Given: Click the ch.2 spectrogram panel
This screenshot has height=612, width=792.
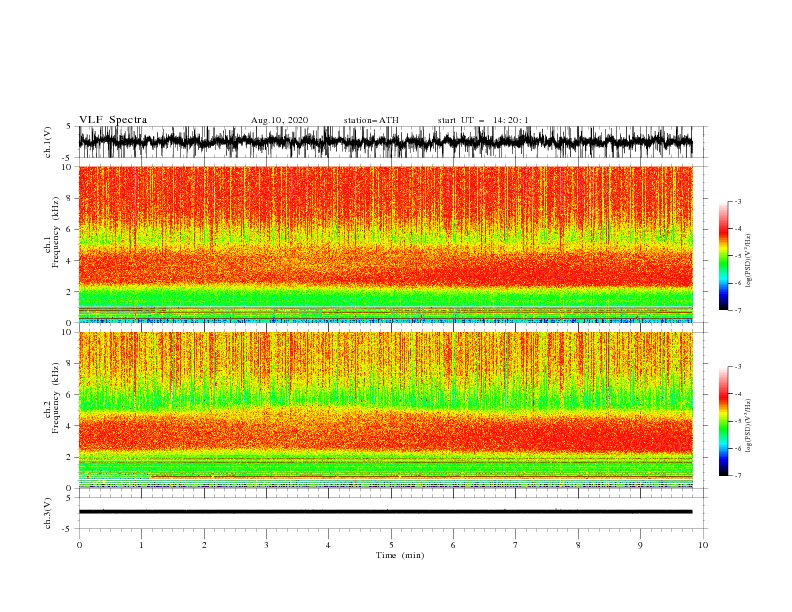Looking at the screenshot, I should click(385, 410).
